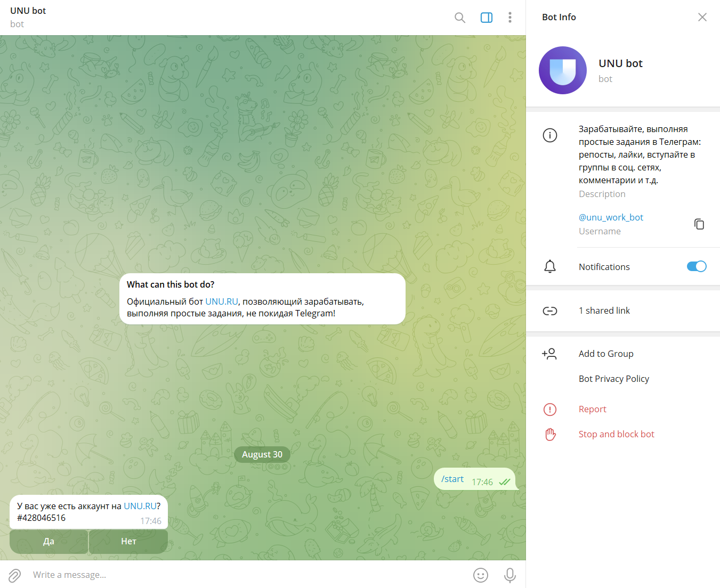
Task: Click the info circle icon beside description
Action: pos(550,135)
